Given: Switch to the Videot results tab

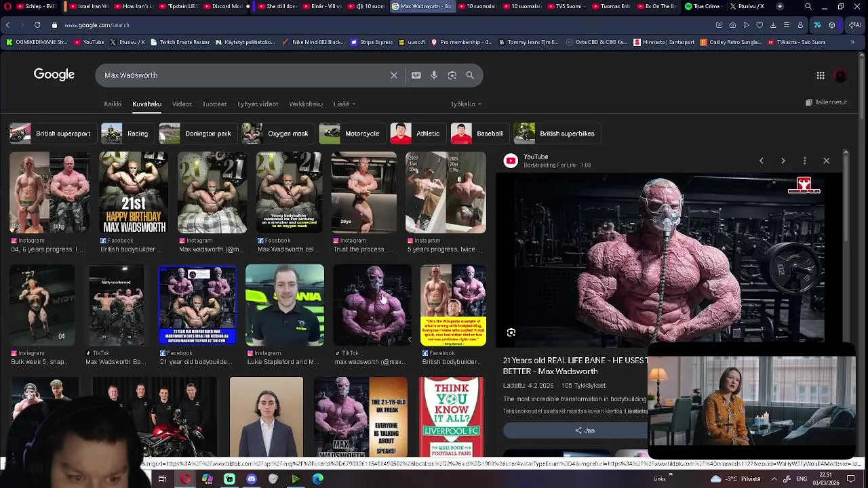Looking at the screenshot, I should pyautogui.click(x=182, y=104).
